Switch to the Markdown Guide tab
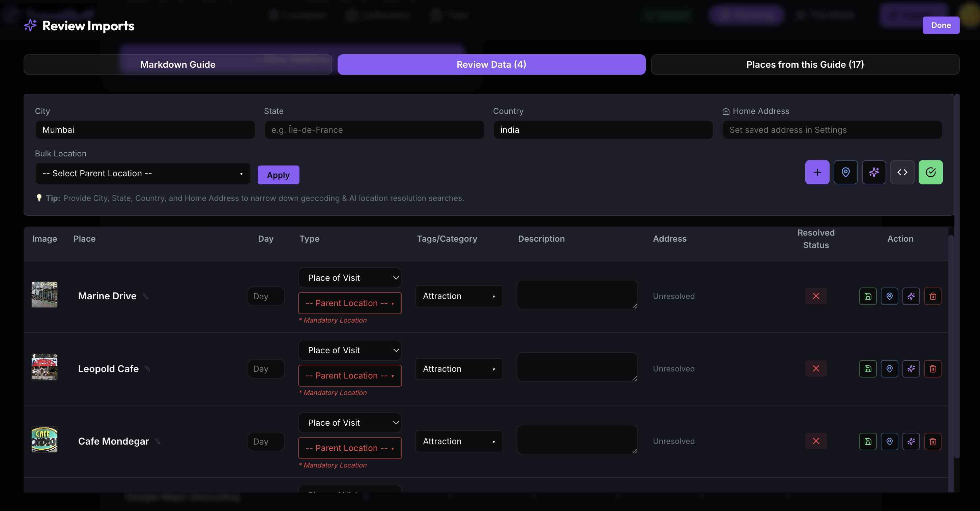The image size is (980, 511). pos(178,65)
